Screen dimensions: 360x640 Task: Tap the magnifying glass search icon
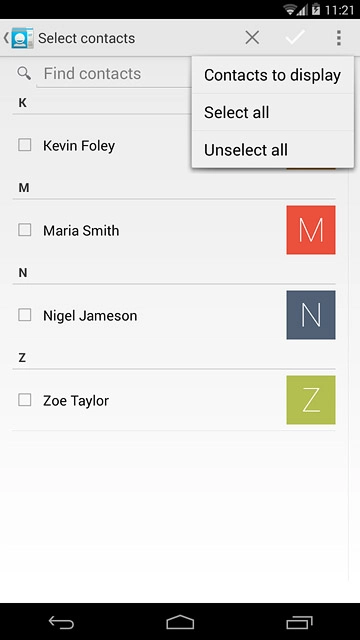click(24, 73)
